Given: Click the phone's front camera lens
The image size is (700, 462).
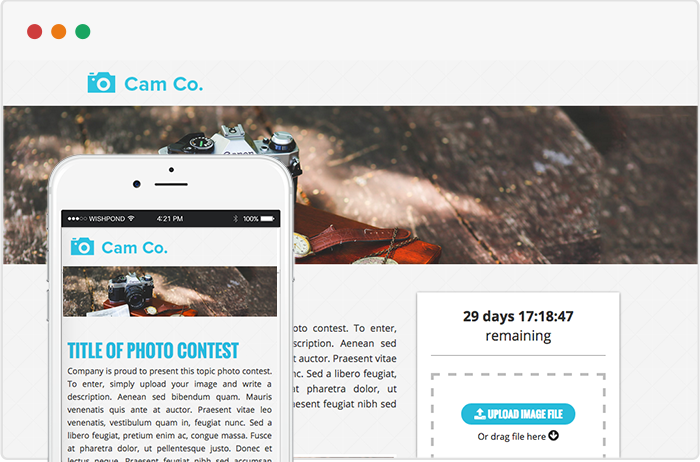Looking at the screenshot, I should point(137,184).
